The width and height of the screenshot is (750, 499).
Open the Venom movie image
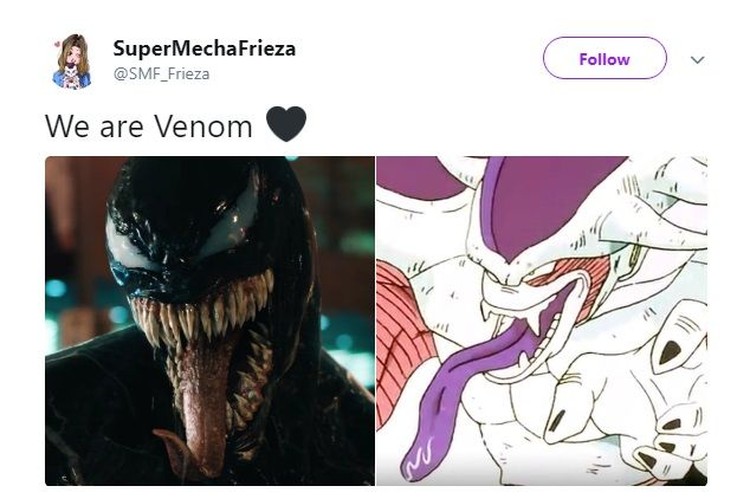(210, 321)
